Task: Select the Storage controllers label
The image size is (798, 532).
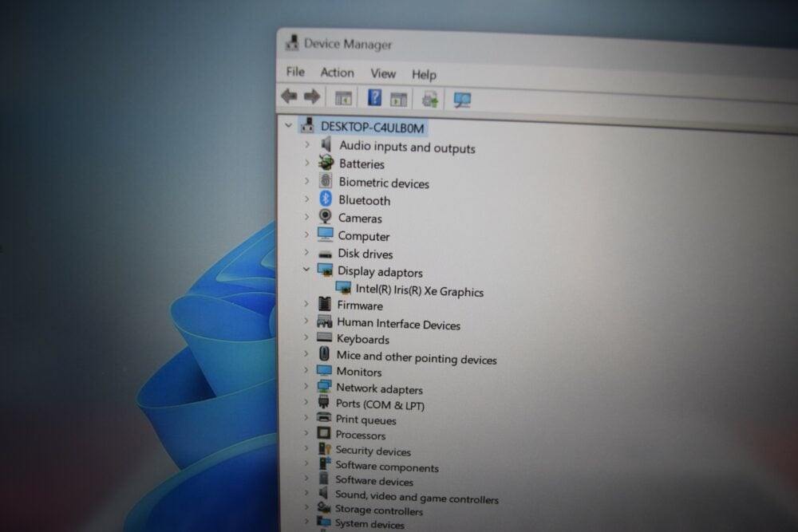Action: [378, 510]
